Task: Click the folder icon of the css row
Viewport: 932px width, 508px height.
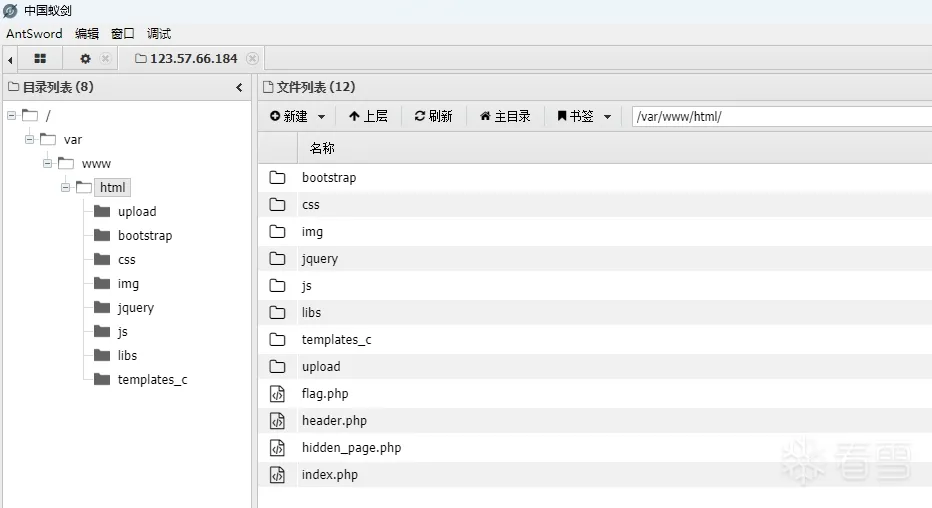Action: [x=277, y=204]
